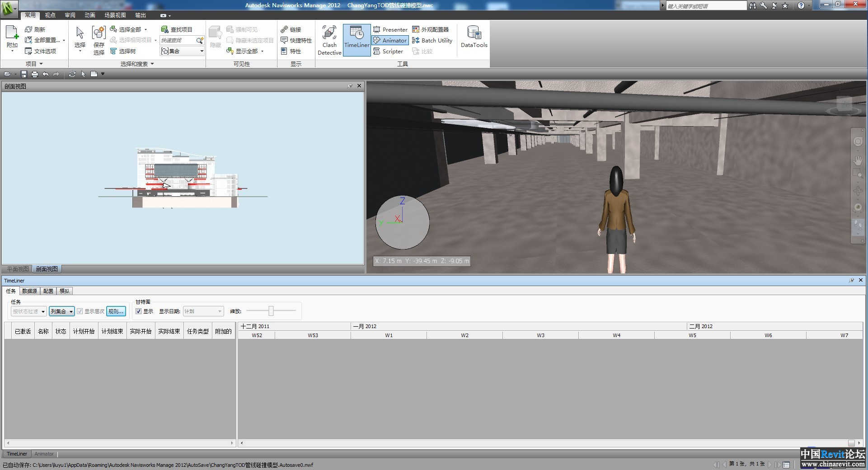Adjust the 缩放 zoom slider
The image size is (868, 470).
[271, 311]
